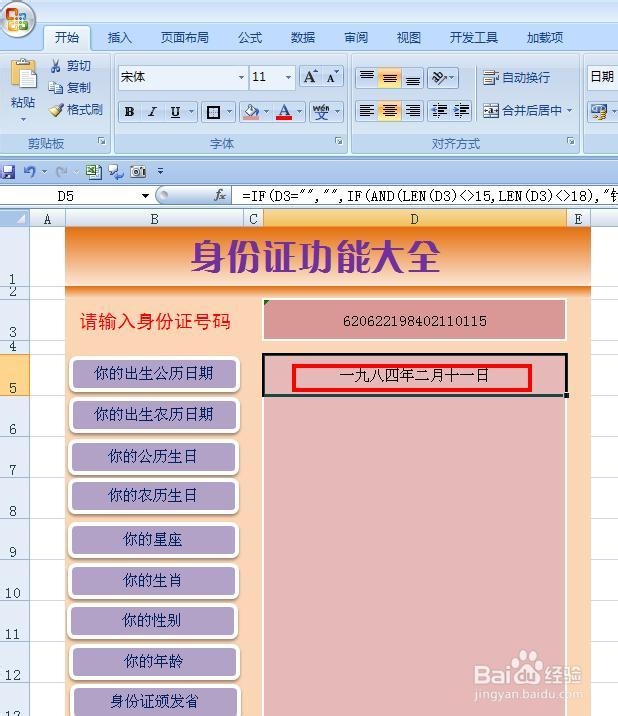Toggle italic formatting

(152, 112)
